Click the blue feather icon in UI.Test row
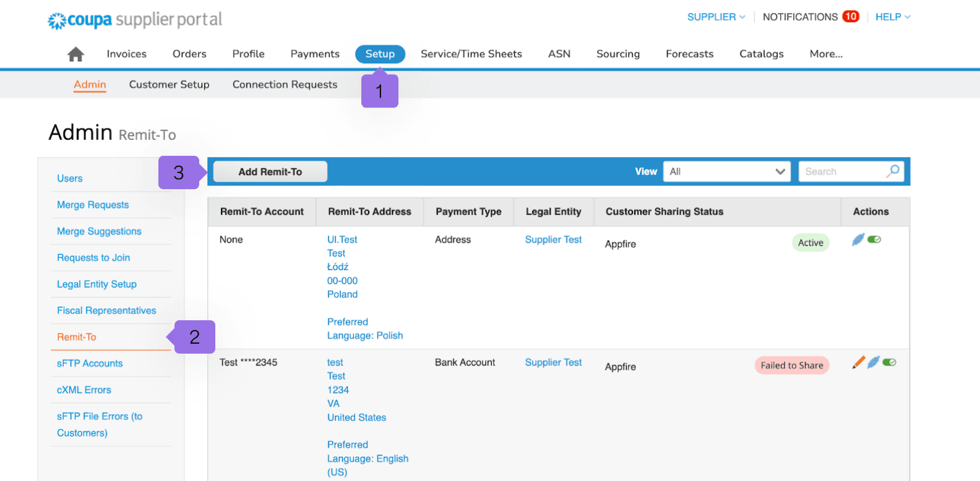 [x=858, y=239]
